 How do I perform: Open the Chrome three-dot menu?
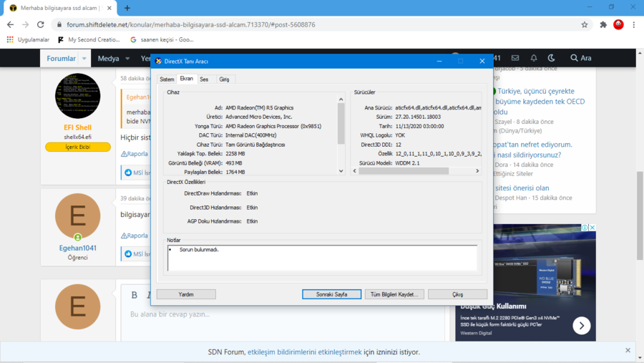pyautogui.click(x=634, y=24)
